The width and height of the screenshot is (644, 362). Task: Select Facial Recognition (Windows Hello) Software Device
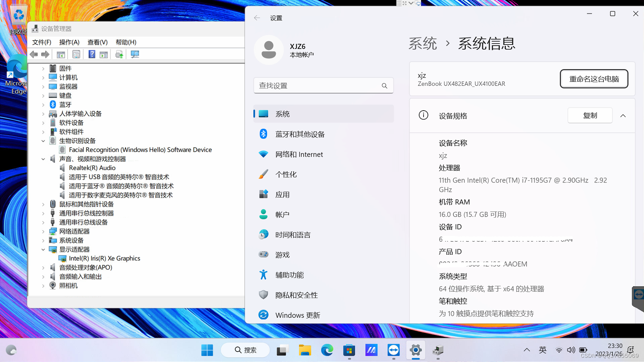point(140,150)
